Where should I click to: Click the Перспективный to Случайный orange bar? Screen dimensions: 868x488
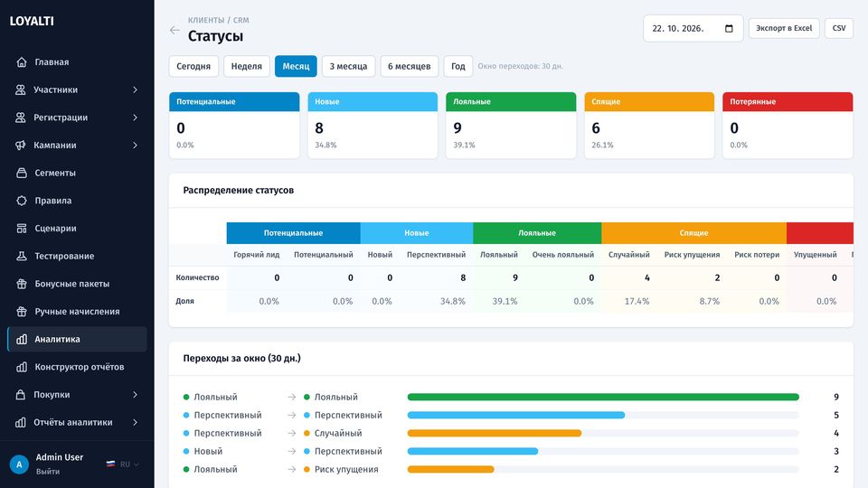tap(495, 433)
